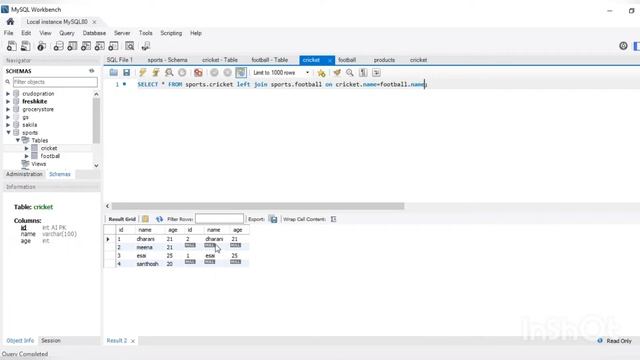Click the create new table icon
The width and height of the screenshot is (640, 360).
tap(72, 46)
